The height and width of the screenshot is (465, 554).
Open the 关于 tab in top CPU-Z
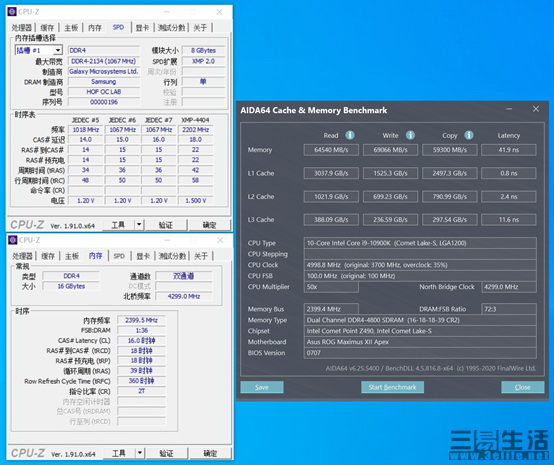point(200,28)
